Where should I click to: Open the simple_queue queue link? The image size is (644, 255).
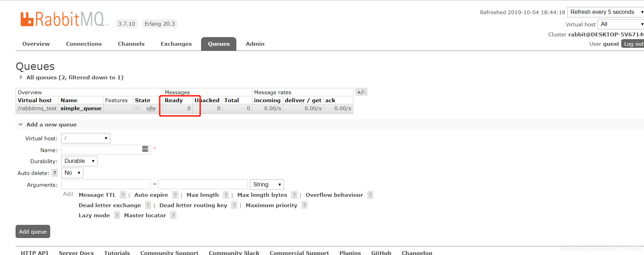tap(81, 108)
